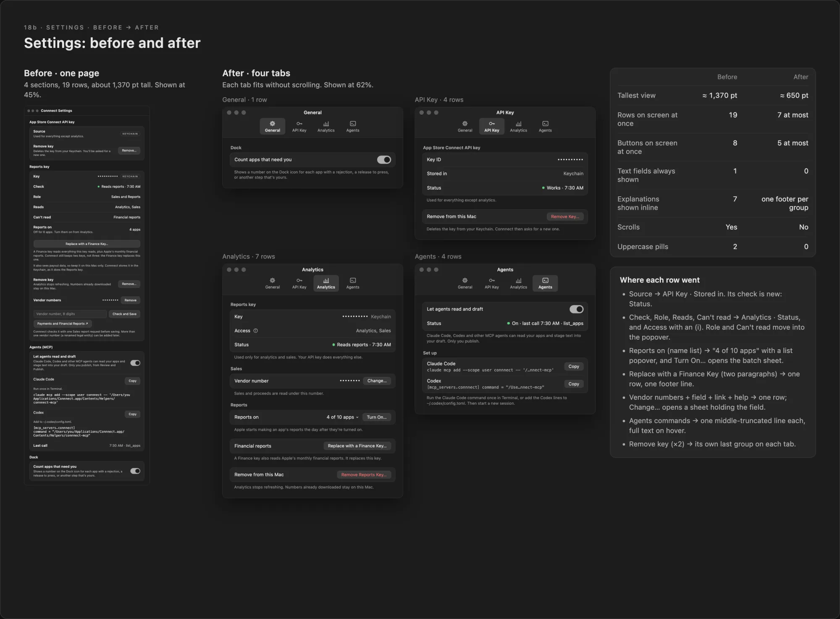Click the Reads reports · 7:30 AM value in Analytics window
840x619 pixels.
pos(362,345)
